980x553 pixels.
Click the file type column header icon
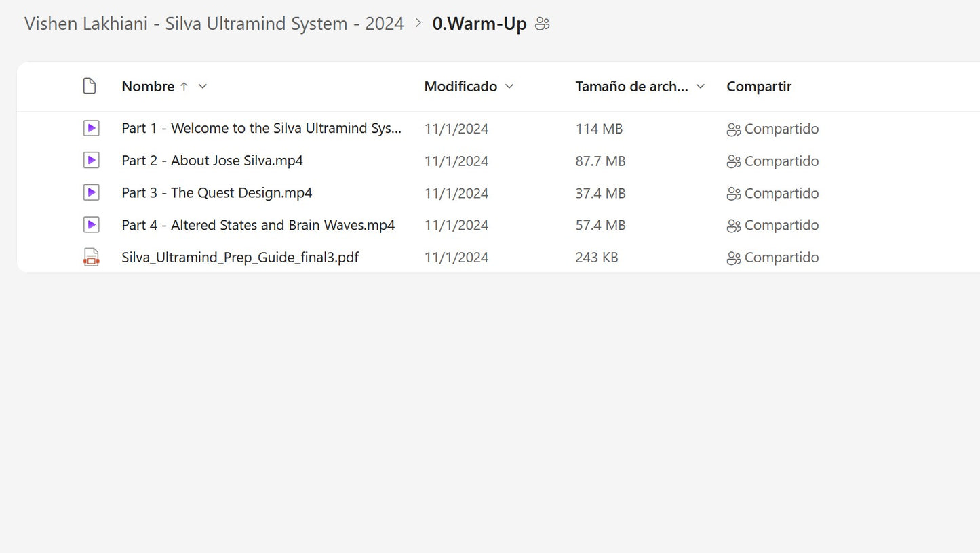tap(90, 86)
